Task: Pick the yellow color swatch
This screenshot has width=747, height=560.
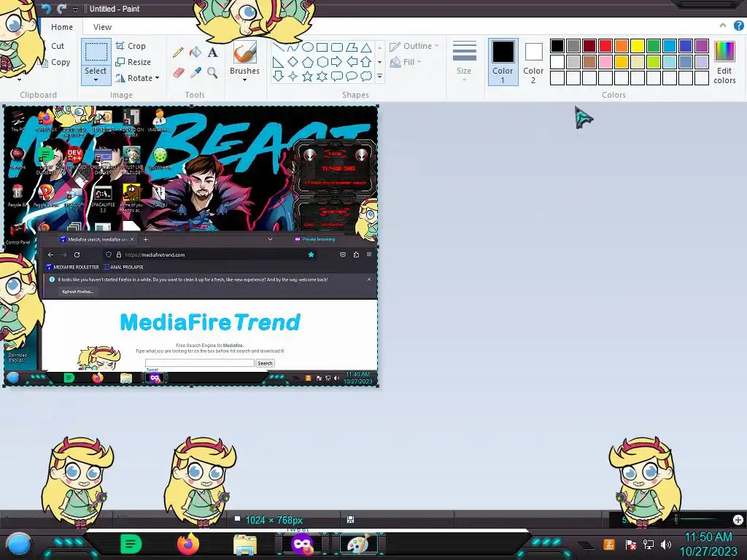Action: click(638, 46)
